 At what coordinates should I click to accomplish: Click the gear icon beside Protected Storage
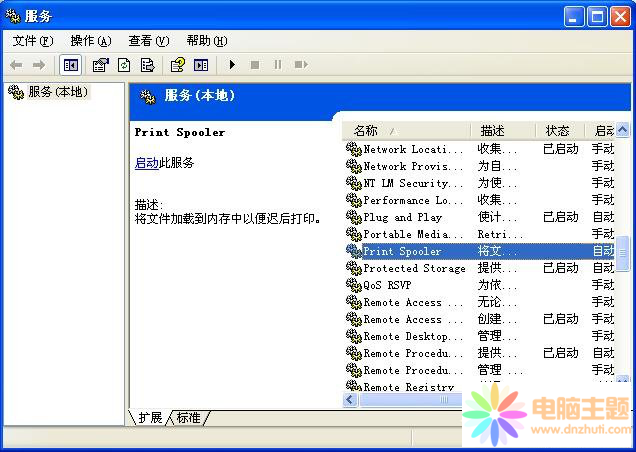point(353,268)
